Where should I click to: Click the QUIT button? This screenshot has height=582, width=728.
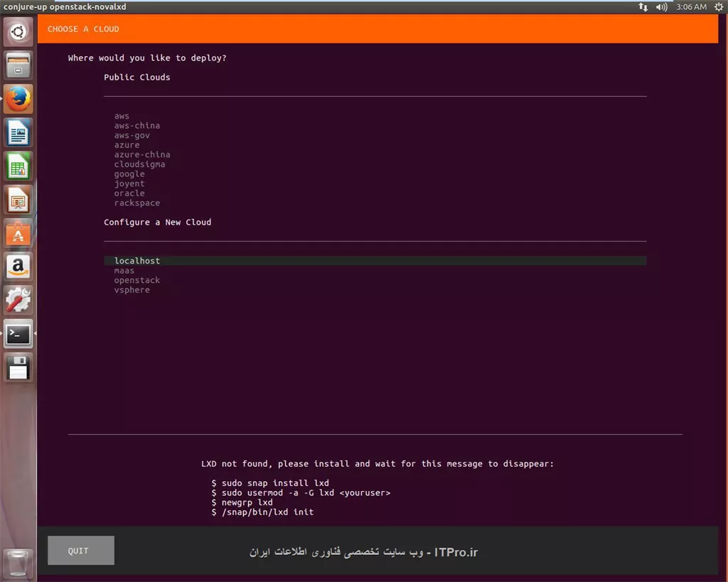pyautogui.click(x=81, y=551)
